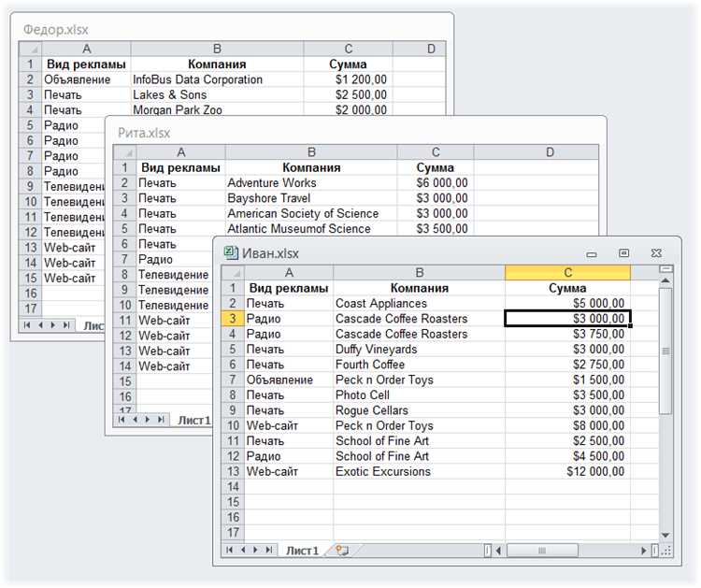701x588 pixels.
Task: Select the cell containing Exotic Excursions
Action: point(419,471)
